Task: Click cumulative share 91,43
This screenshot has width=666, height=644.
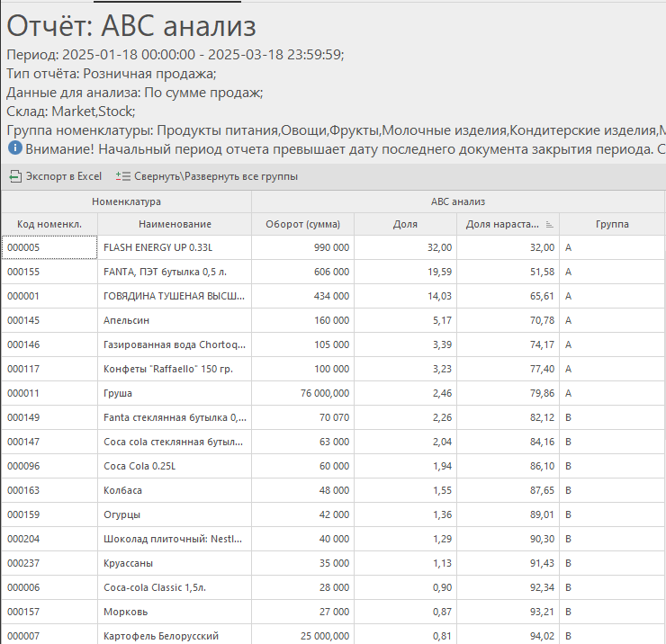Action: pyautogui.click(x=508, y=563)
